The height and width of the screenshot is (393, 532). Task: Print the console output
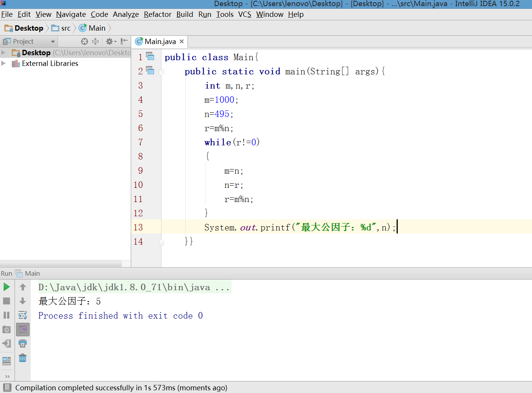coord(23,344)
